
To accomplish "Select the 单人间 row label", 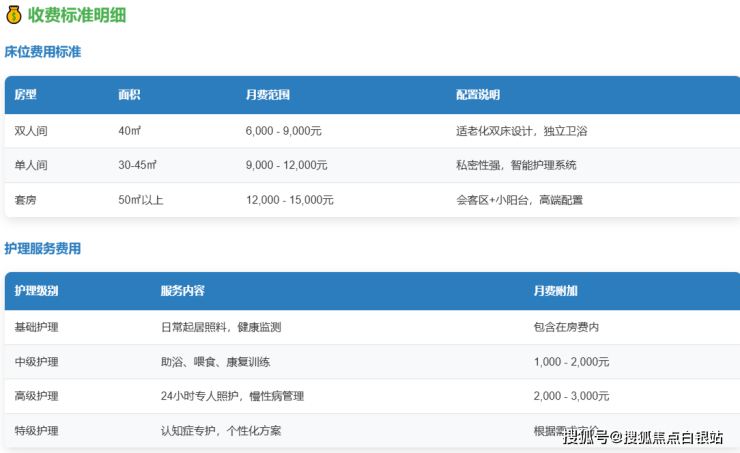I will (31, 165).
